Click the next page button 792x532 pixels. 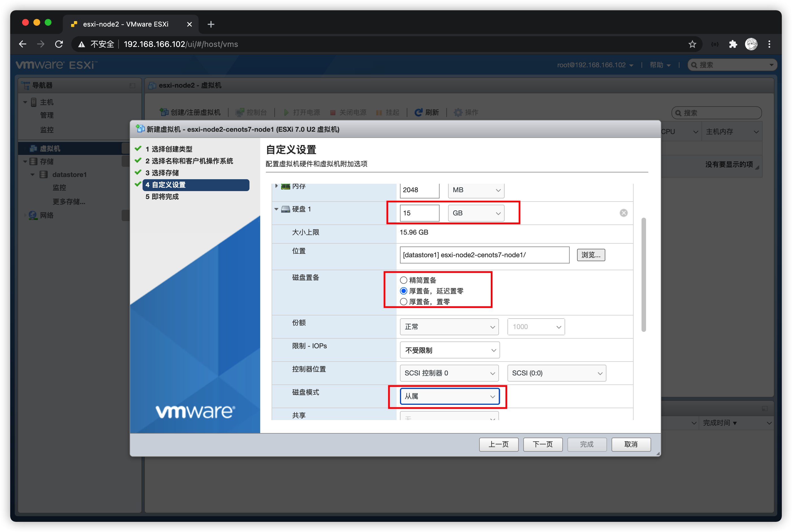pyautogui.click(x=543, y=444)
